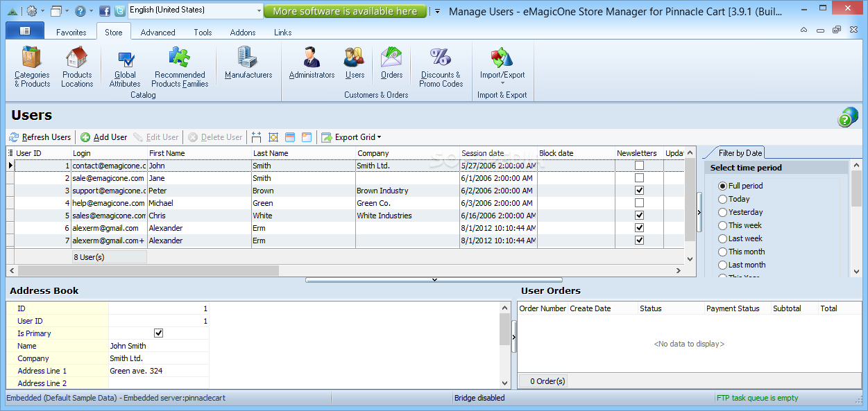Open Users ribbon button

point(355,63)
